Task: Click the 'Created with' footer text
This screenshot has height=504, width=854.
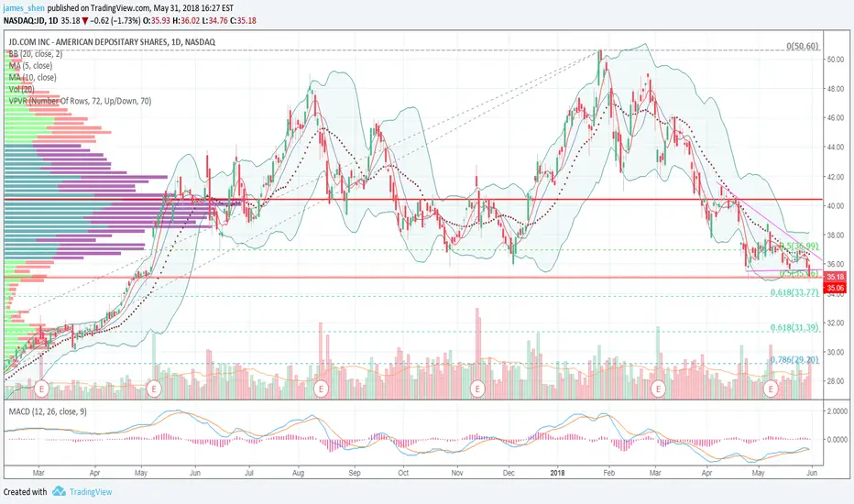Action: (25, 492)
